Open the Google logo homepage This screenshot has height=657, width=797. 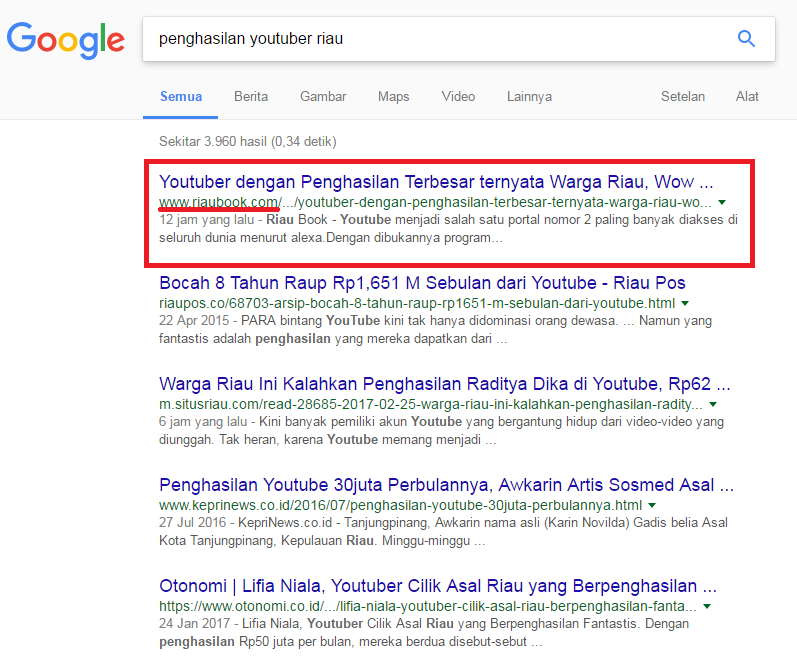[66, 41]
